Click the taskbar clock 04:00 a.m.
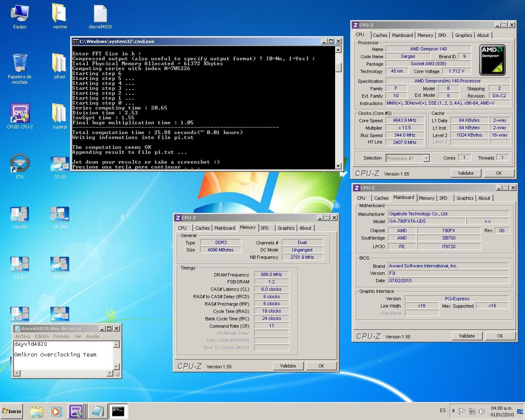Viewport: 525px width, 420px height. point(502,411)
